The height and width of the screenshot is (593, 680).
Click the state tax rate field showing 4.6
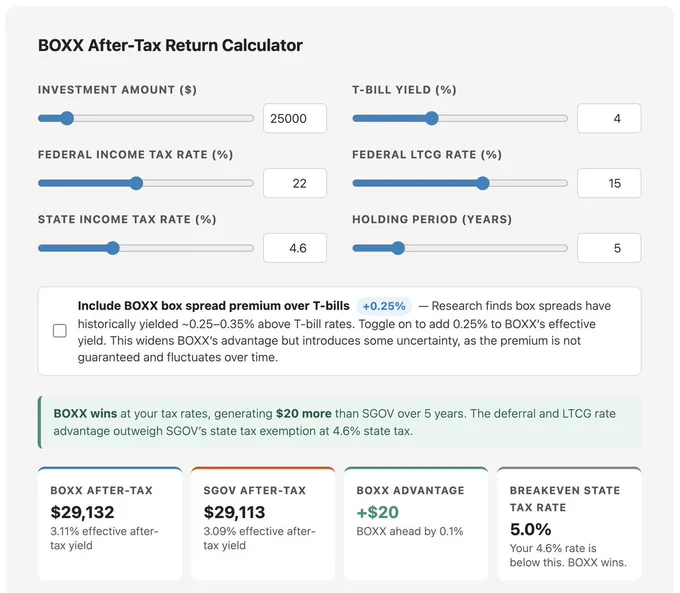[295, 248]
